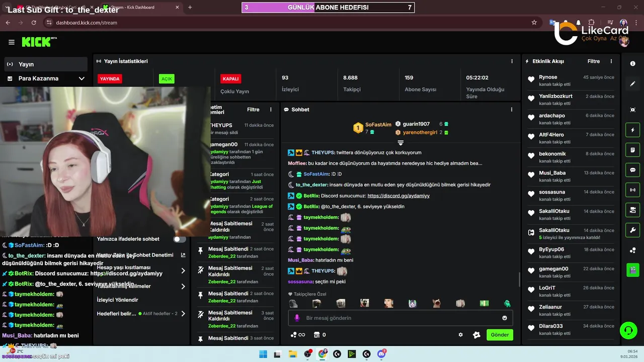
Task: Open a new browser tab
Action: (x=190, y=8)
